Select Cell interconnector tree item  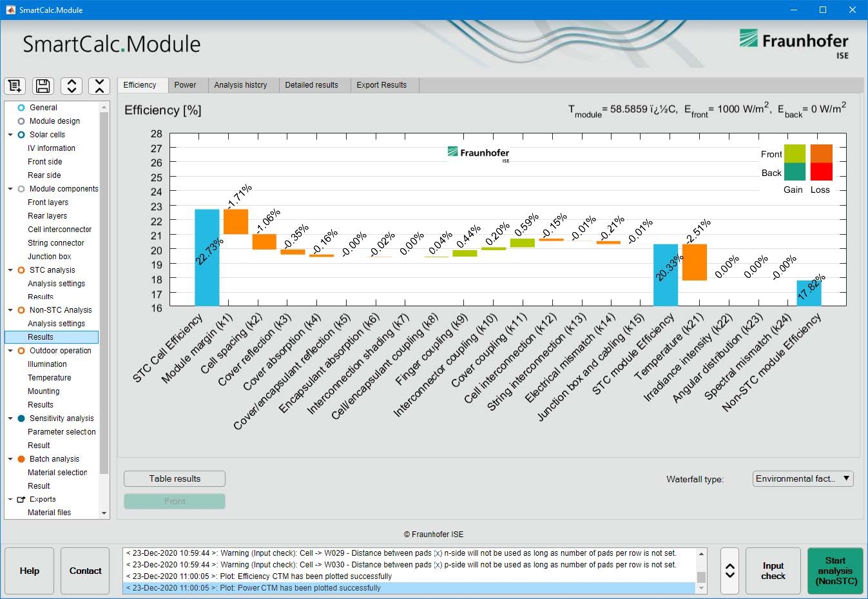(x=60, y=230)
